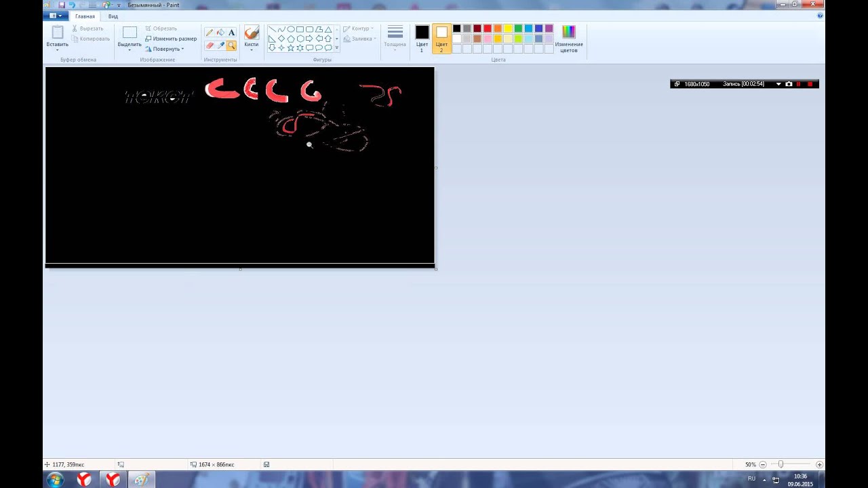Switch to the Главная ribbon tab
868x488 pixels.
coord(85,16)
